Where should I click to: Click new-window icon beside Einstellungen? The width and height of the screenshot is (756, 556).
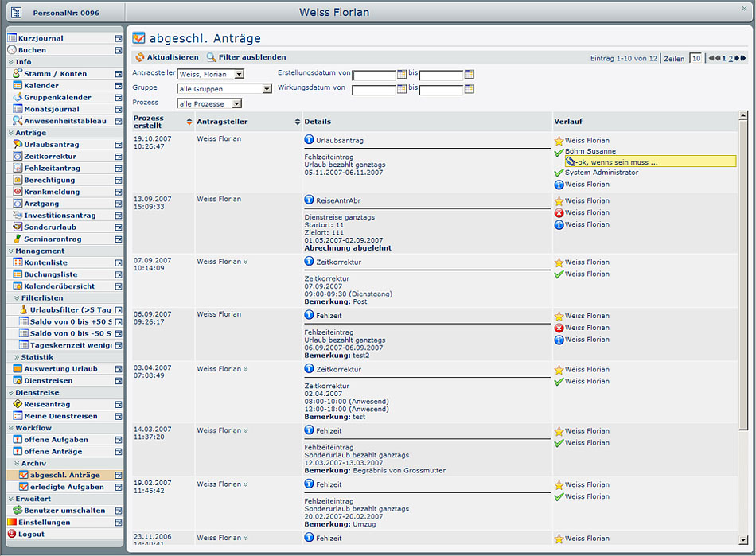pyautogui.click(x=119, y=523)
